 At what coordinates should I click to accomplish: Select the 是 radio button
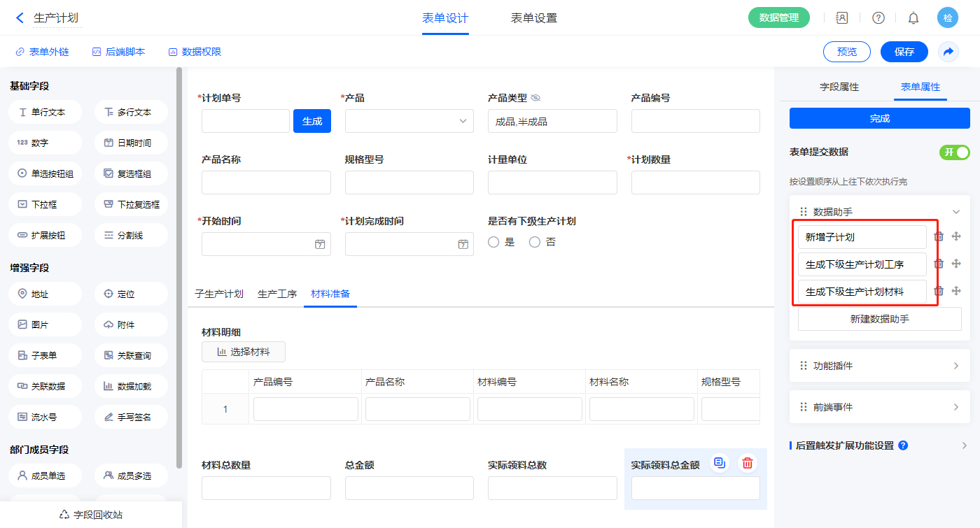[493, 242]
